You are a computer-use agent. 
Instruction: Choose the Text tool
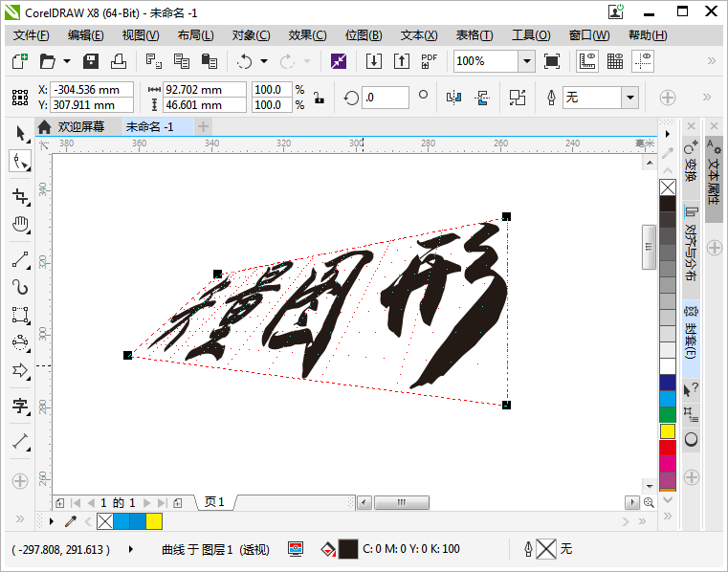20,406
